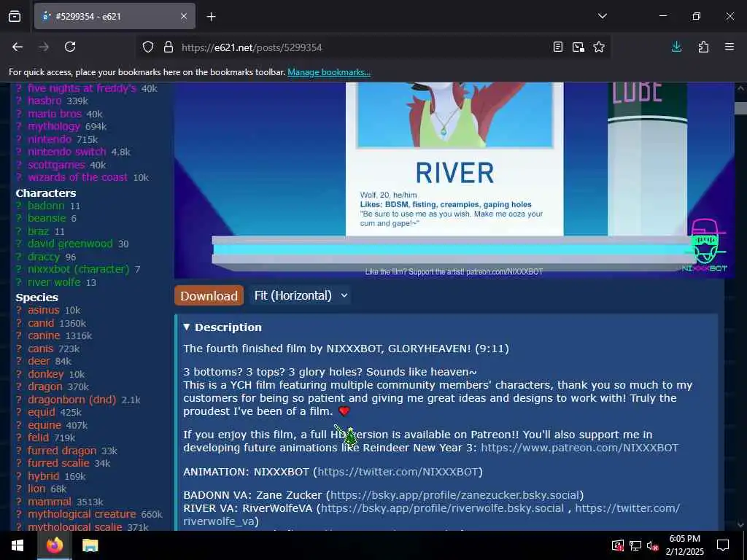Collapse the Description section triangle
Screen dimensions: 747x560
point(186,327)
